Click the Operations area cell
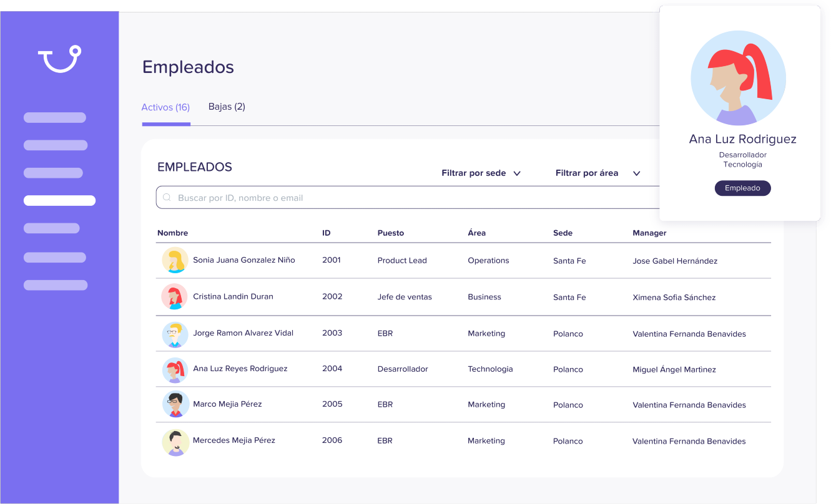The image size is (831, 504). [x=488, y=261]
